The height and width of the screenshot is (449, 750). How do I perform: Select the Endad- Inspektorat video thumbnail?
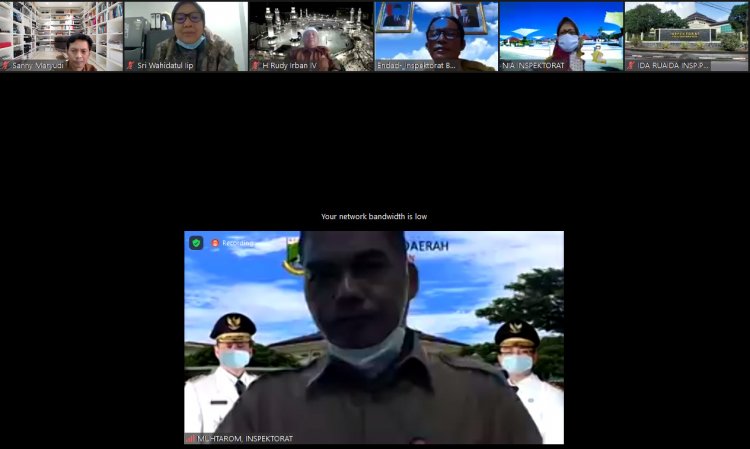(x=436, y=36)
